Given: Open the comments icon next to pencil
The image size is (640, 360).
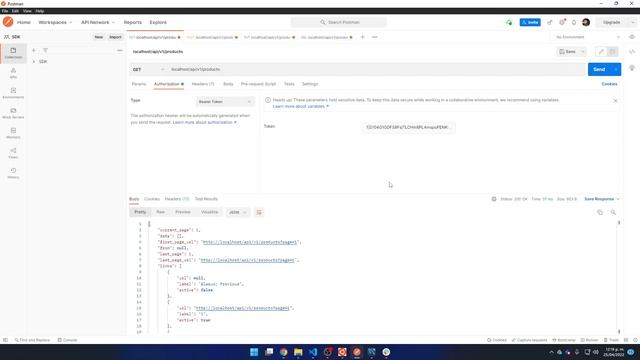Looking at the screenshot, I should (x=612, y=52).
